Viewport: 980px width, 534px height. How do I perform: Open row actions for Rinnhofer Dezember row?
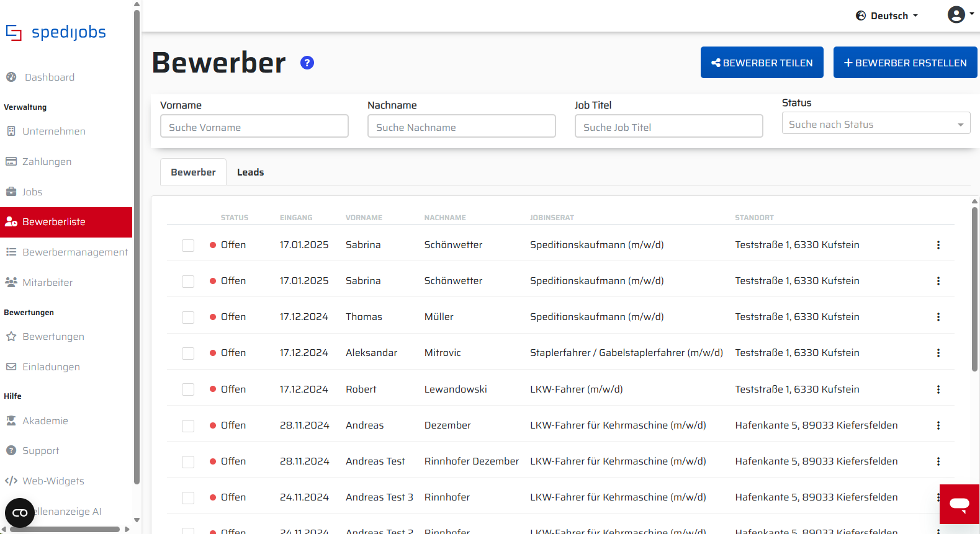[x=938, y=461]
